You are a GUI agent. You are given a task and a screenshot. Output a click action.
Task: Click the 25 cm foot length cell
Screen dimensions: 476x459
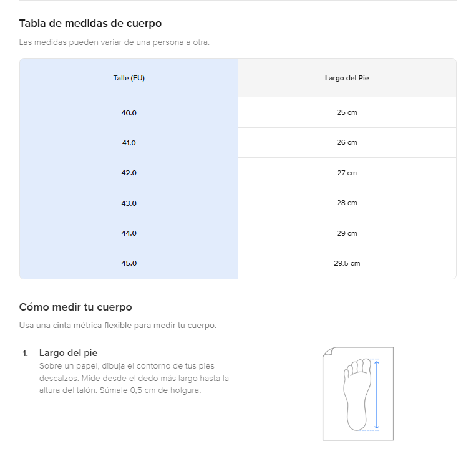pos(347,112)
